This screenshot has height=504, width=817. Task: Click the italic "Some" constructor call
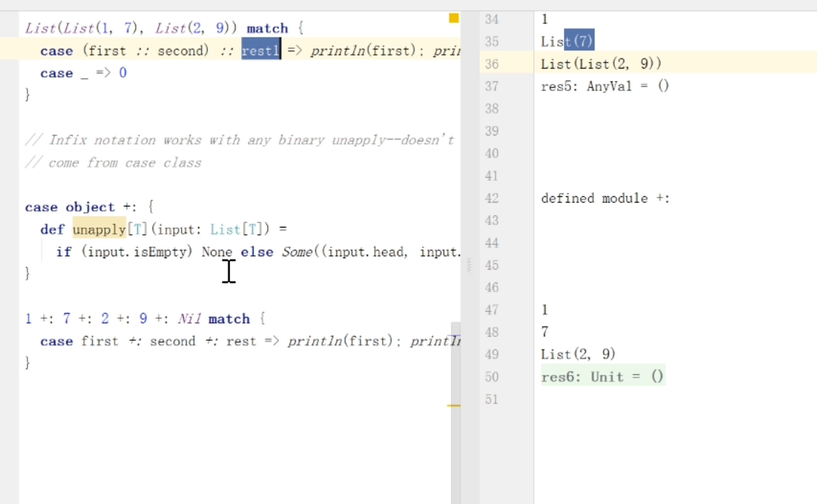[x=298, y=252]
